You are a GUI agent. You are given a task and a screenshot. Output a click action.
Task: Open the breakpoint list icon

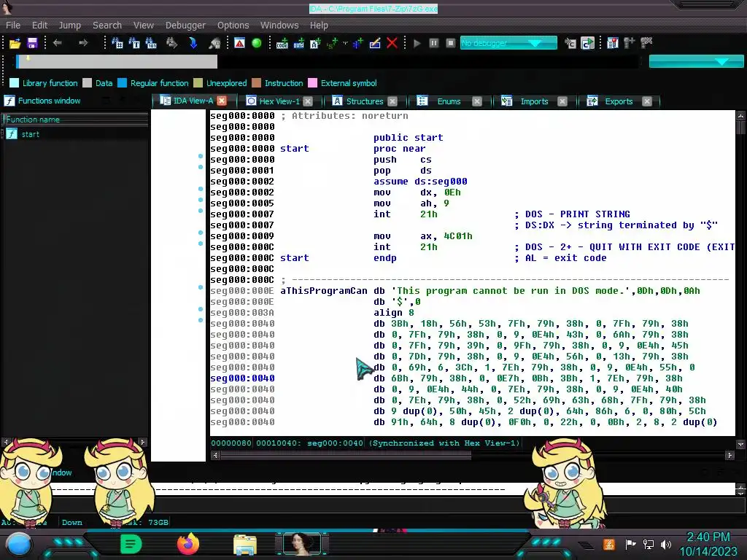click(613, 43)
